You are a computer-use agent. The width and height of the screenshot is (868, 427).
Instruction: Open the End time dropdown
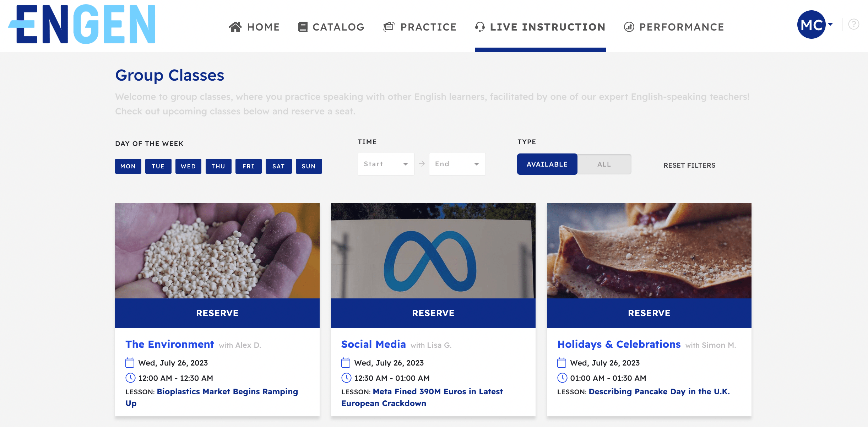[457, 164]
